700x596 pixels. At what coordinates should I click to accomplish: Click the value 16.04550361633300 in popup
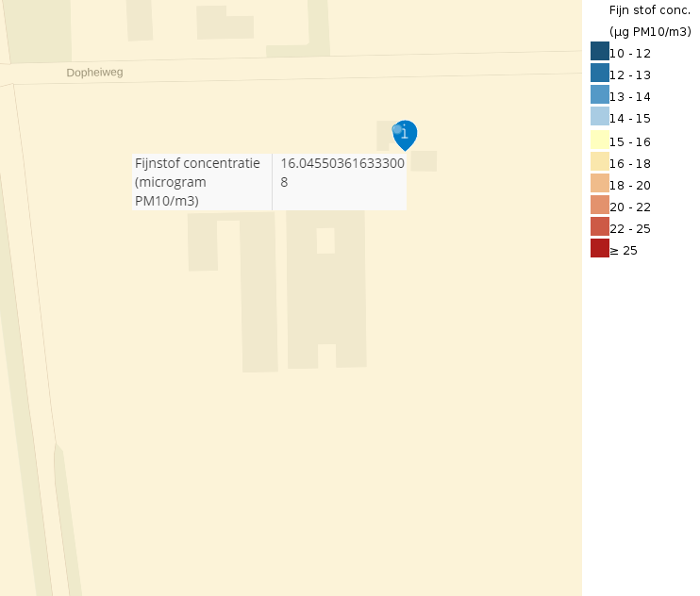(x=342, y=163)
